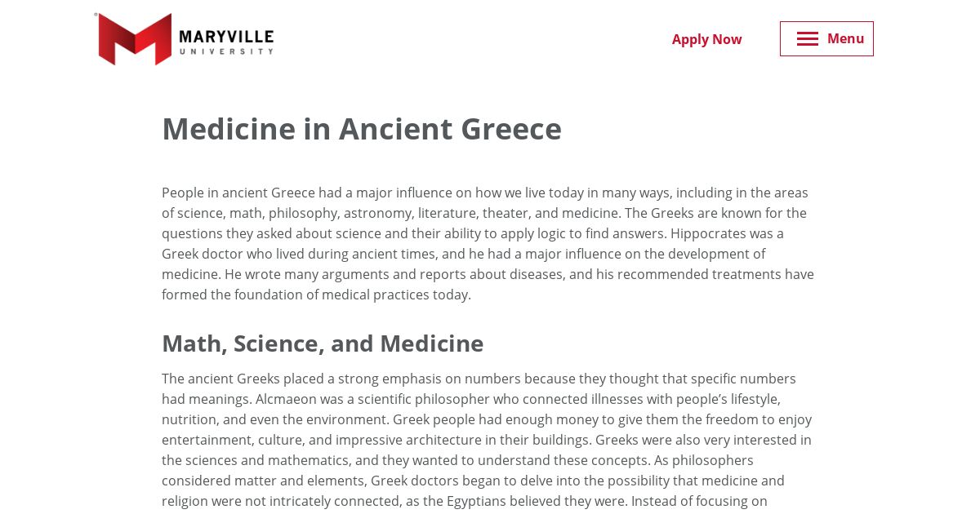The image size is (980, 514).
Task: Click the word UNIVERSITY under the Maryville name
Action: tap(226, 51)
